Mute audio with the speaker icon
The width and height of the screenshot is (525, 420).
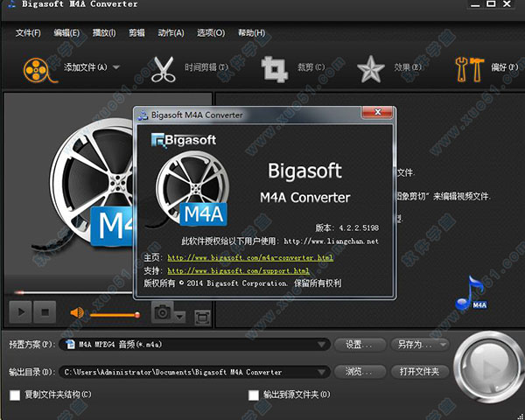point(77,313)
